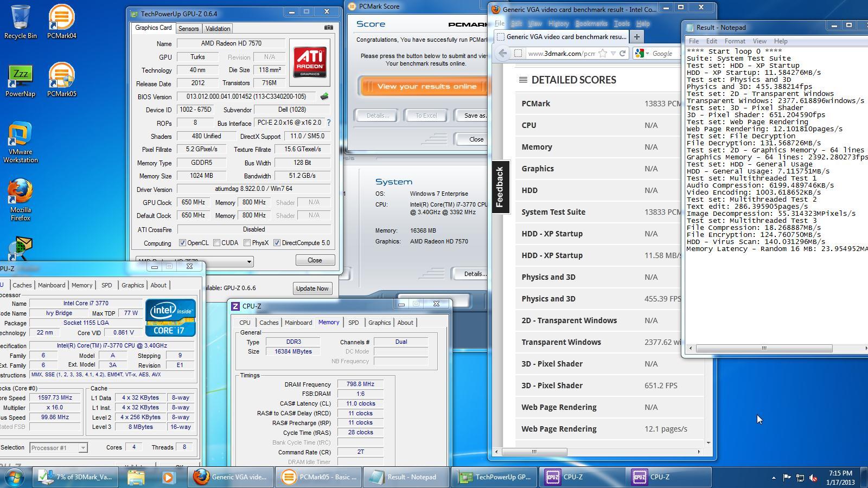Toggle PhysX checkbox in GPU-Z
Image resolution: width=868 pixels, height=488 pixels.
click(x=247, y=243)
